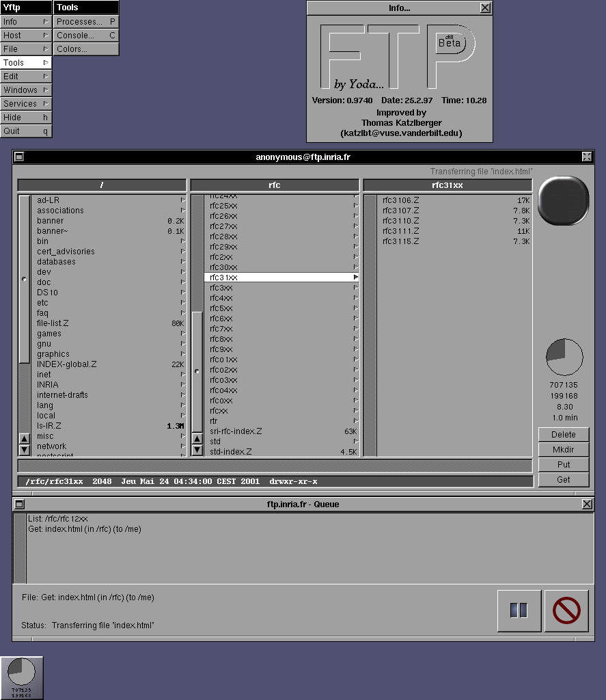Viewport: 606px width, 700px height.
Task: Click the Put button
Action: [x=564, y=464]
